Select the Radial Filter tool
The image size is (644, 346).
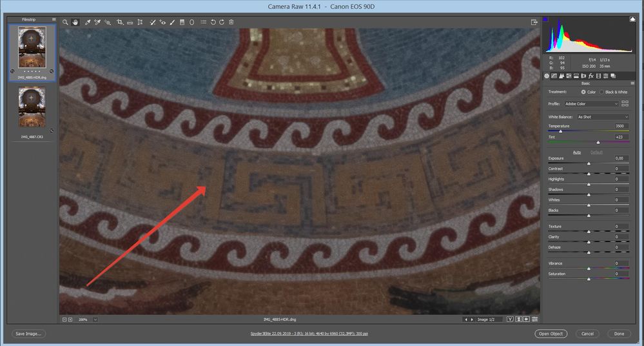192,22
